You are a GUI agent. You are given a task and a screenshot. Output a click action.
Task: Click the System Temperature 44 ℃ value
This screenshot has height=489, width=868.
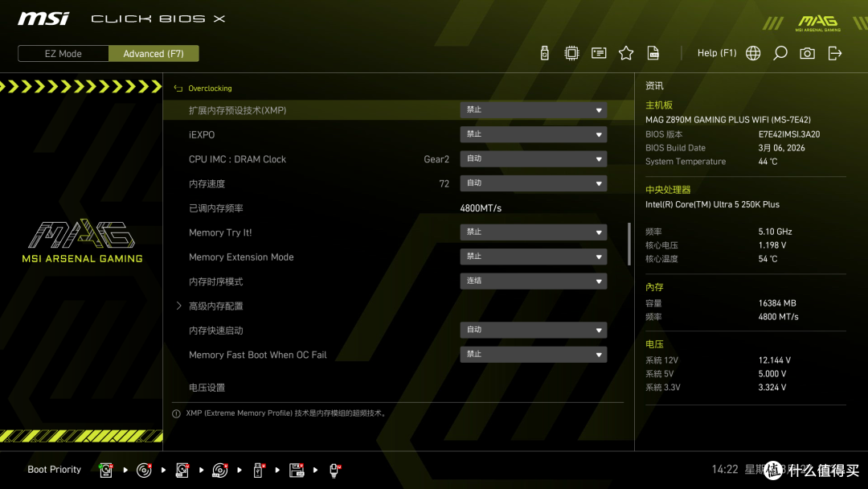tap(768, 162)
